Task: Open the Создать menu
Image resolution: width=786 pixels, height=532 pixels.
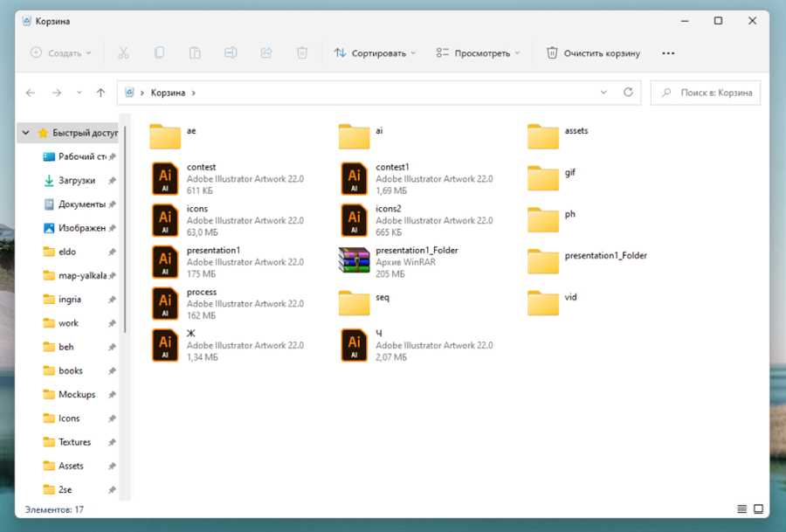Action: click(61, 53)
